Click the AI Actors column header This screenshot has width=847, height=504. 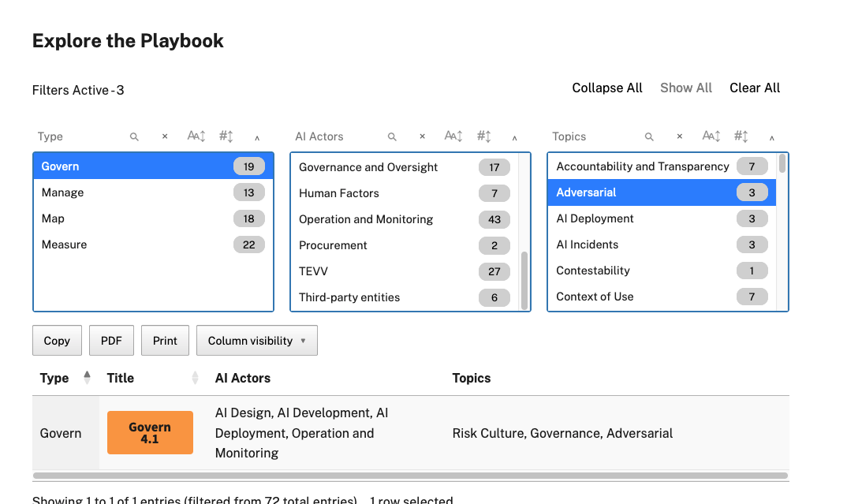(243, 378)
